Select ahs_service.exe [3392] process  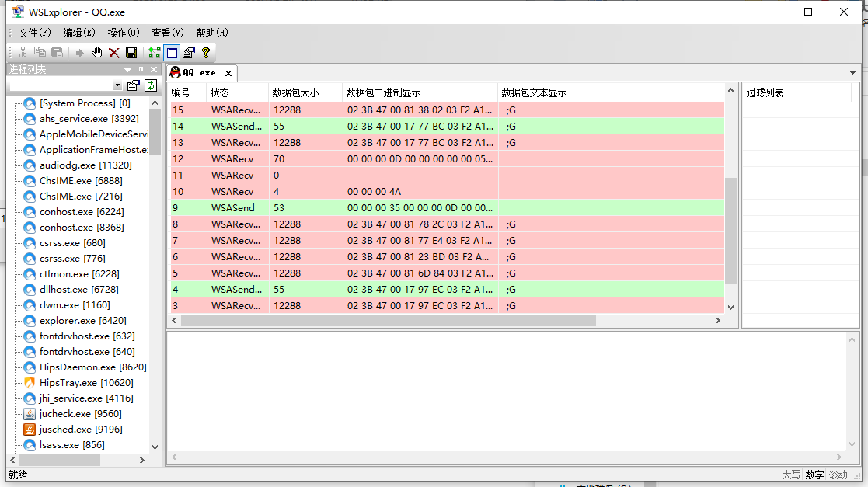89,118
